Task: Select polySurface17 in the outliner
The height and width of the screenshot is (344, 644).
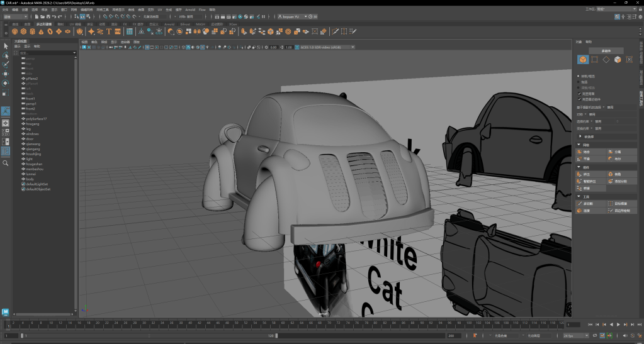Action: pos(37,118)
